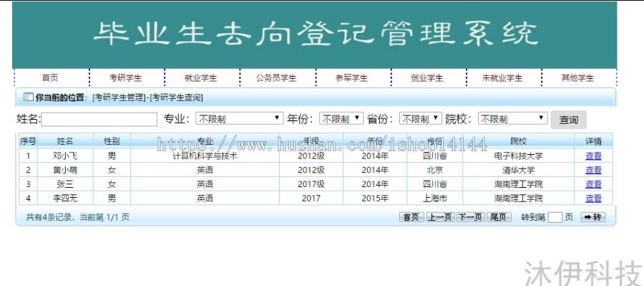Click the 2017级 grade cell
This screenshot has width=644, height=286.
click(311, 184)
